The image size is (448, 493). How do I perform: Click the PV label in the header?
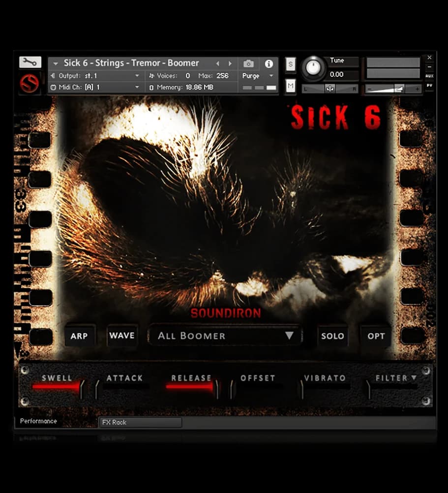(429, 85)
